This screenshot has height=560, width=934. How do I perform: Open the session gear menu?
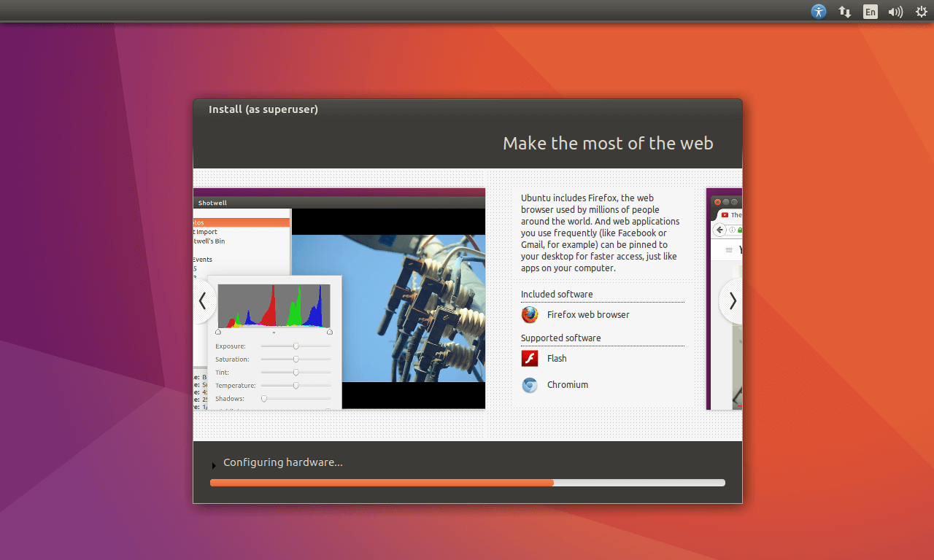[921, 12]
